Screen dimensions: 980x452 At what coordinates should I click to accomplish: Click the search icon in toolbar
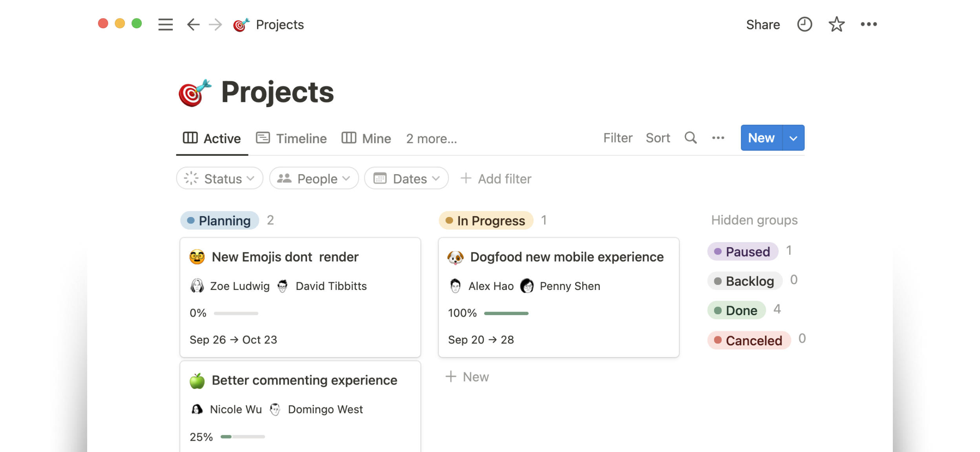coord(691,138)
